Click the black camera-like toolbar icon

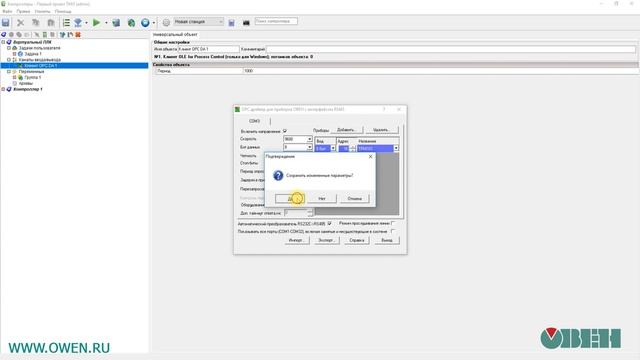click(x=246, y=23)
